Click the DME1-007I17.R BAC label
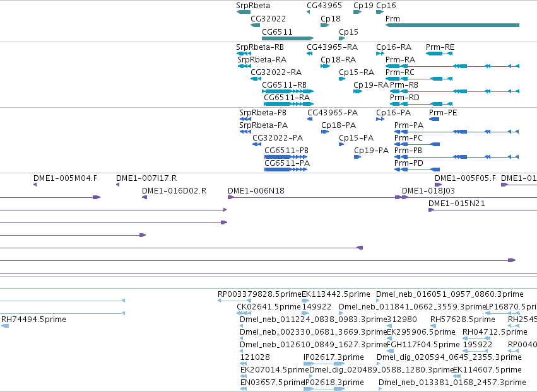 click(x=146, y=178)
